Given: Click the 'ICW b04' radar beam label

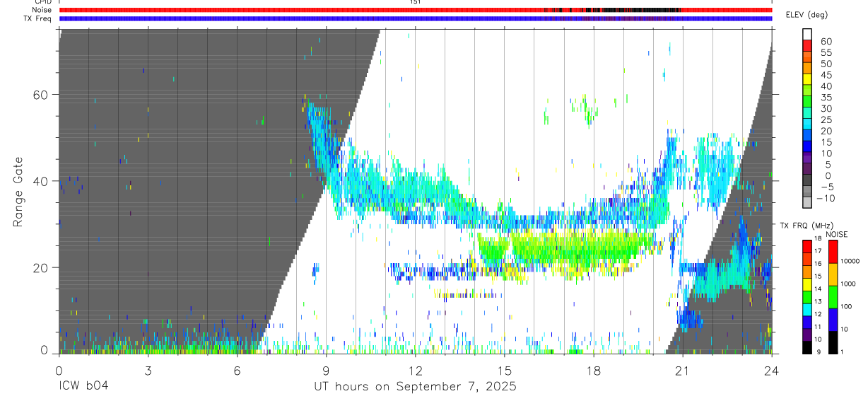Looking at the screenshot, I should point(83,386).
